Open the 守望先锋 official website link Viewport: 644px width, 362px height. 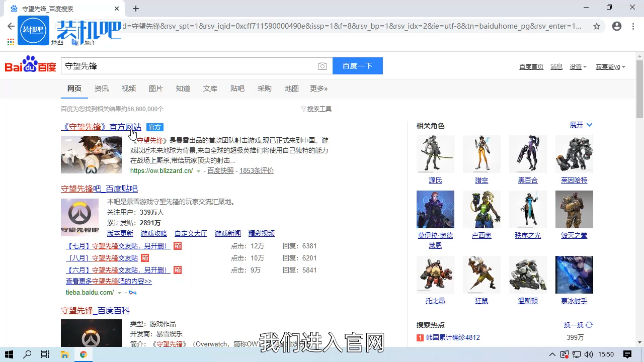101,127
